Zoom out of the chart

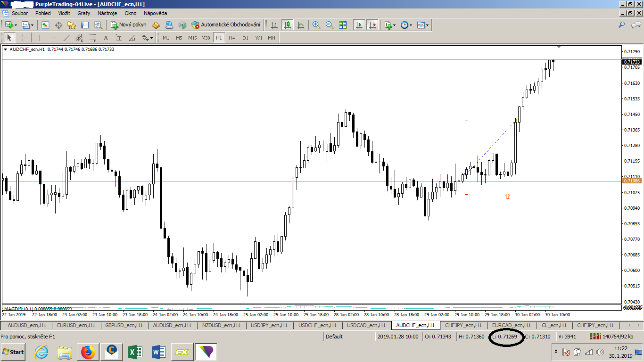330,25
